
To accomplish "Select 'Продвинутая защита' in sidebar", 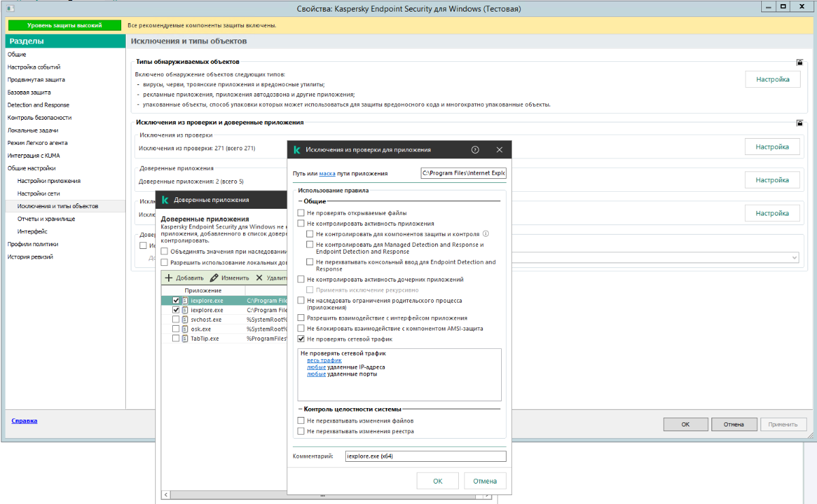I will pyautogui.click(x=36, y=80).
